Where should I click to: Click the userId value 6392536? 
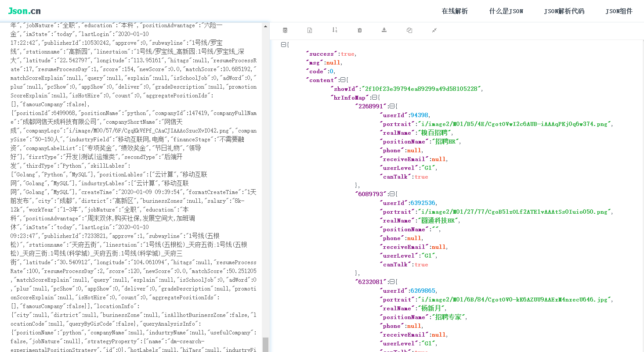(423, 203)
